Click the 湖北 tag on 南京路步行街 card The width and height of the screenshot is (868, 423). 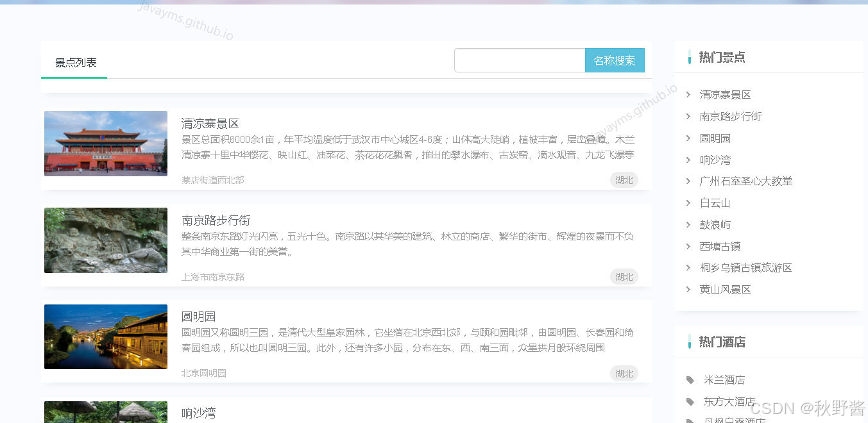click(624, 277)
